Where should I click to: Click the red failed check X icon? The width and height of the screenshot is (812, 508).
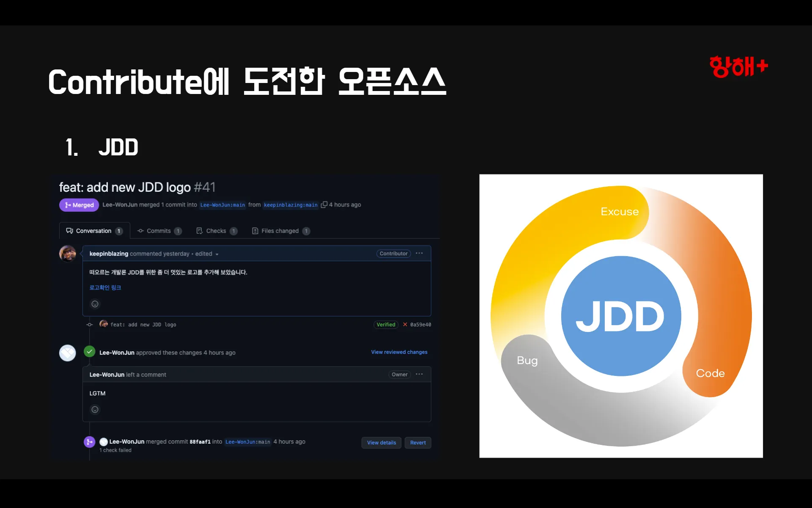click(x=405, y=325)
